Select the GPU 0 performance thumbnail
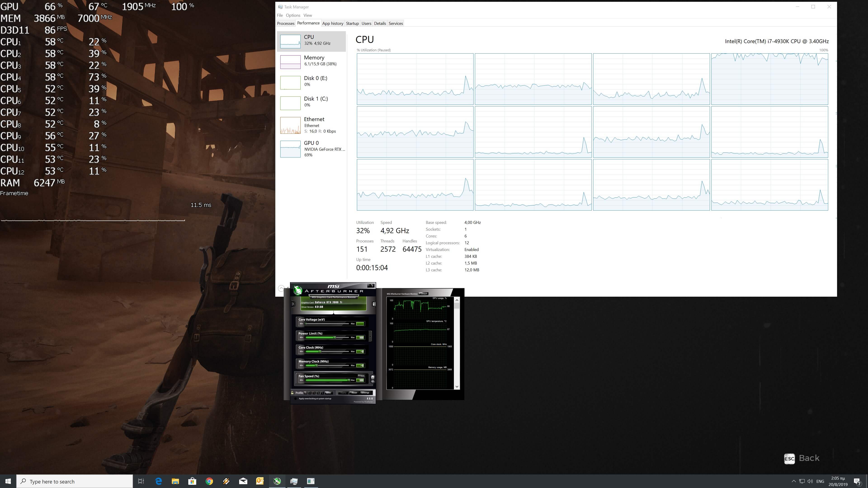This screenshot has width=868, height=488. point(290,149)
